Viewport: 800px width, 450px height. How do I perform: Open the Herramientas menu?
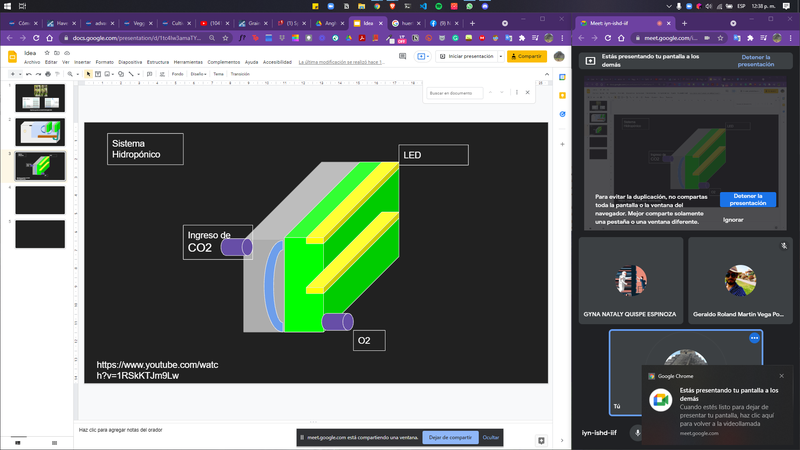tap(188, 62)
